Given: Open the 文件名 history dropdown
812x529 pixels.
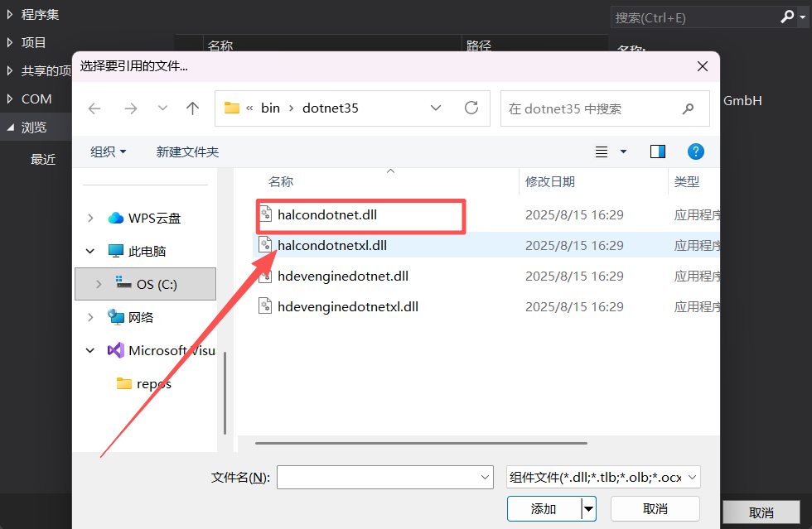Looking at the screenshot, I should click(486, 477).
